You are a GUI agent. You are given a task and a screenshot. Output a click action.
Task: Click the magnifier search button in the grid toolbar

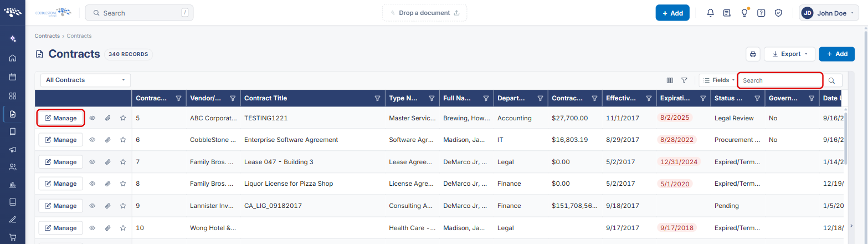coord(831,80)
